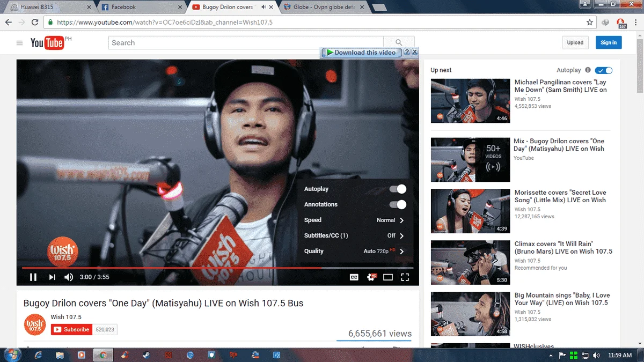Bookmark this page with the star icon
644x362 pixels.
coord(590,23)
